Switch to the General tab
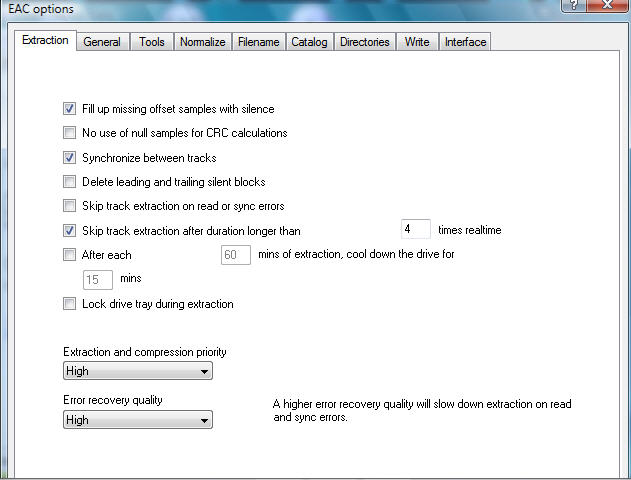This screenshot has height=480, width=631. pos(102,41)
